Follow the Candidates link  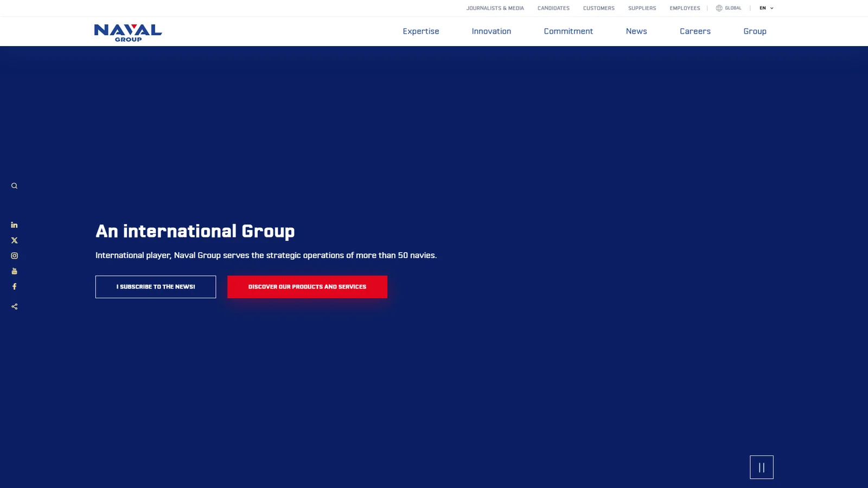pos(553,8)
